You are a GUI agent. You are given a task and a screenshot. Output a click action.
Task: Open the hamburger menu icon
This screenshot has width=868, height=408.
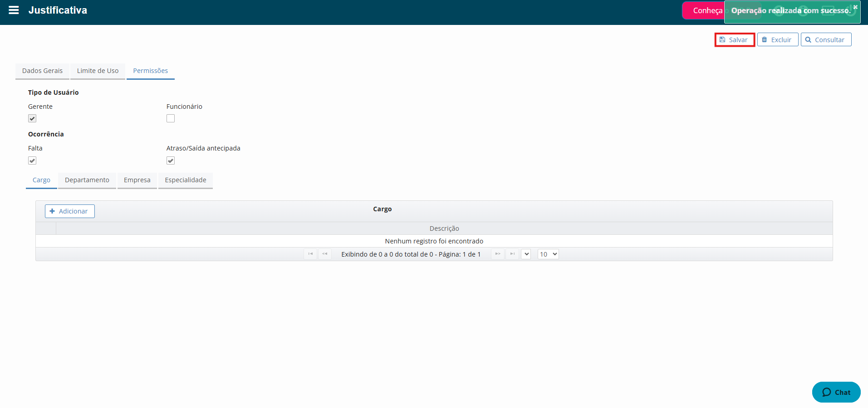point(14,10)
